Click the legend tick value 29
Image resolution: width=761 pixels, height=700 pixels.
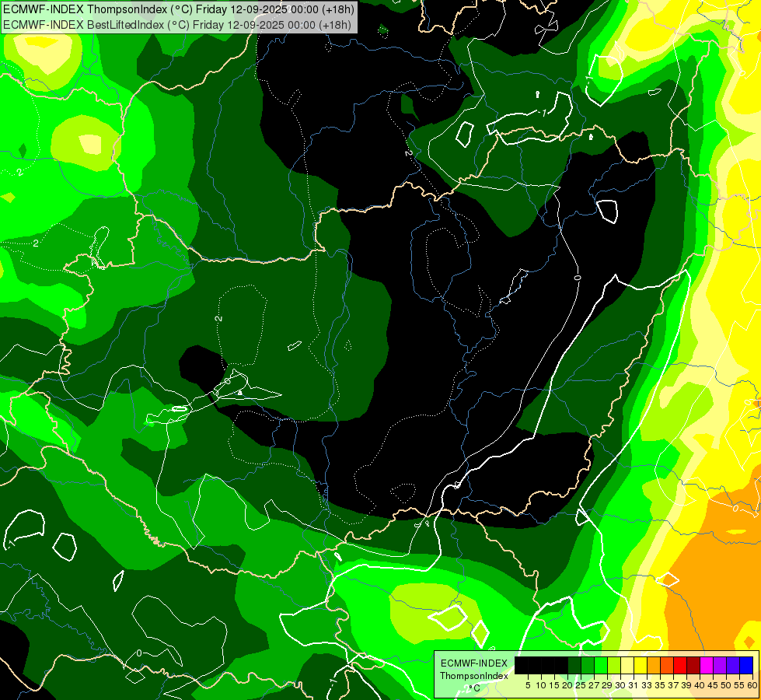coord(607,685)
